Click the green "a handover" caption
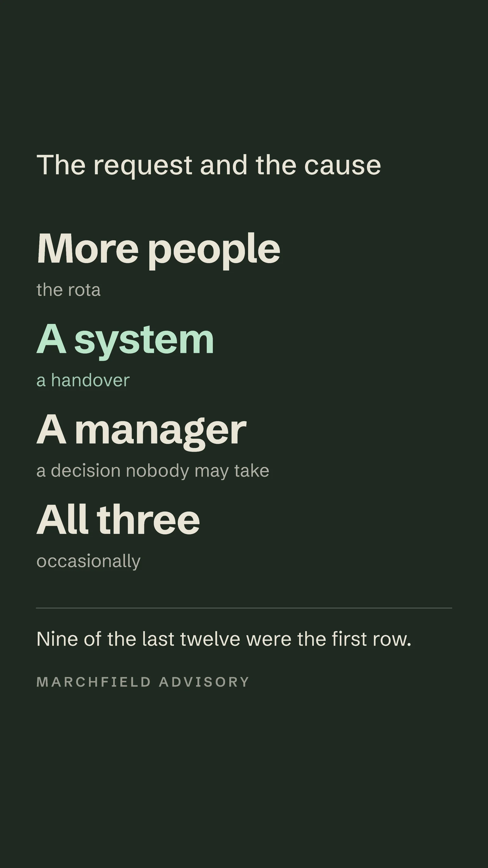The height and width of the screenshot is (868, 488). click(x=83, y=380)
